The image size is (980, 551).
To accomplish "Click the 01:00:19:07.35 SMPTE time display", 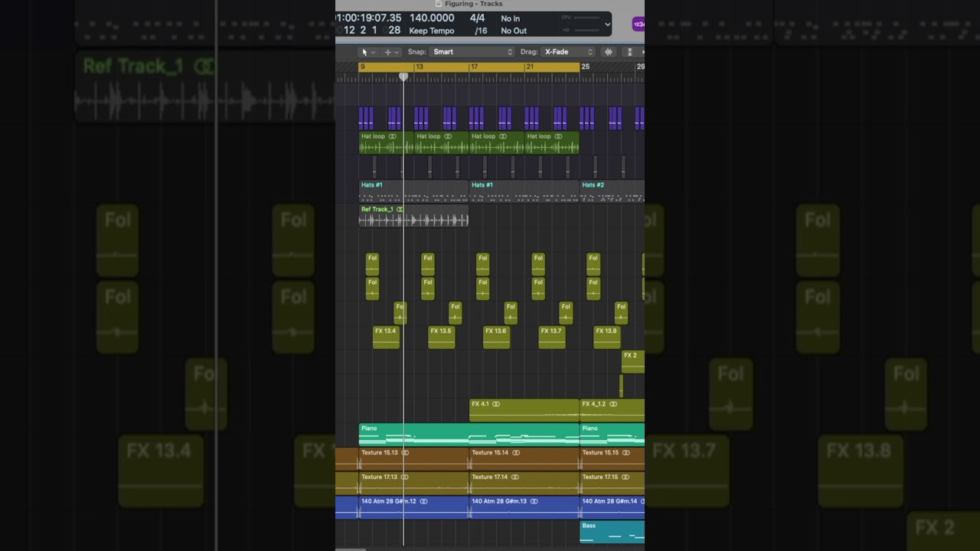I will click(368, 18).
